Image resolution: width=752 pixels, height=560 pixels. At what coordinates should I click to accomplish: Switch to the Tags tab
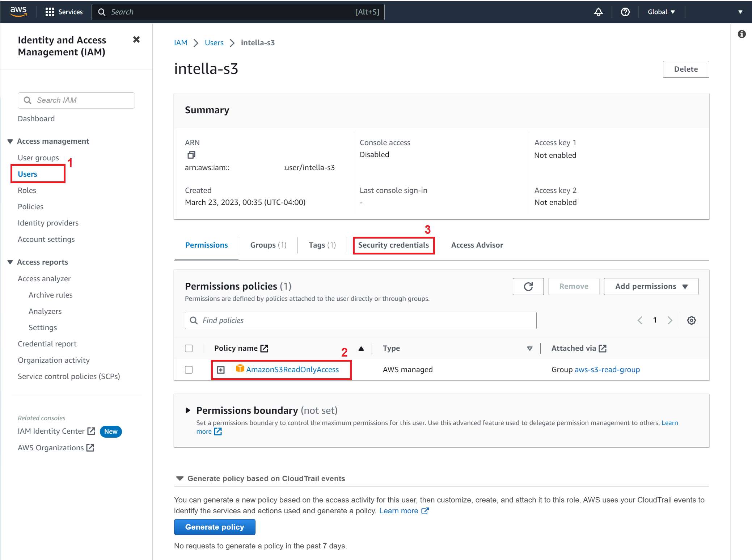pos(322,245)
